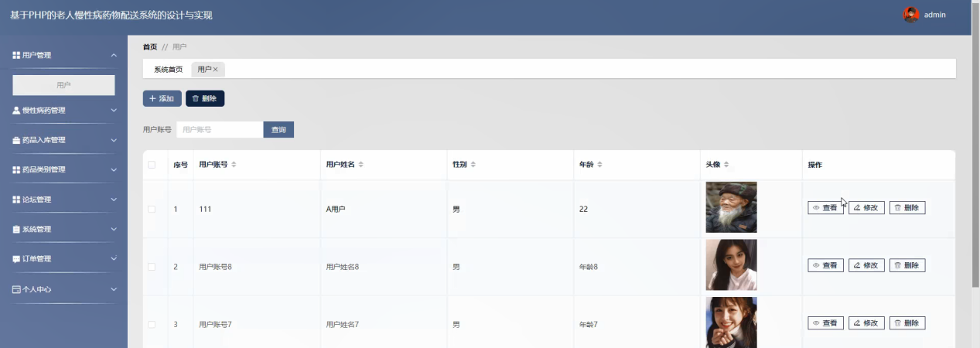Click the 系统管理 clipboard icon
The image size is (980, 348).
click(16, 230)
